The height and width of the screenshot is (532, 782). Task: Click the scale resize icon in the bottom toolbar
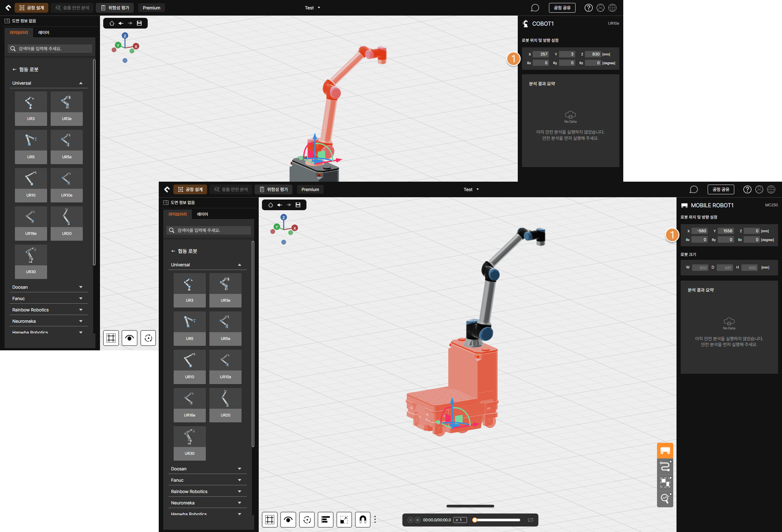click(x=344, y=520)
